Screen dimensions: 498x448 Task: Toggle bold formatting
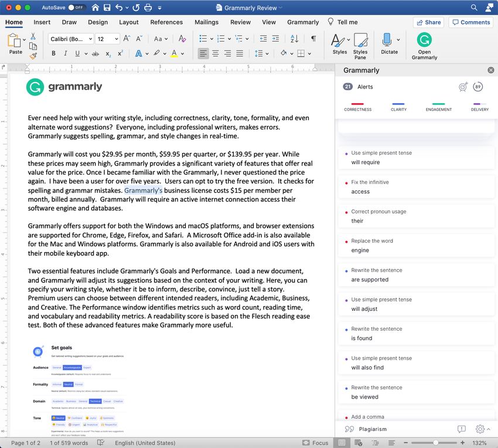pyautogui.click(x=53, y=53)
